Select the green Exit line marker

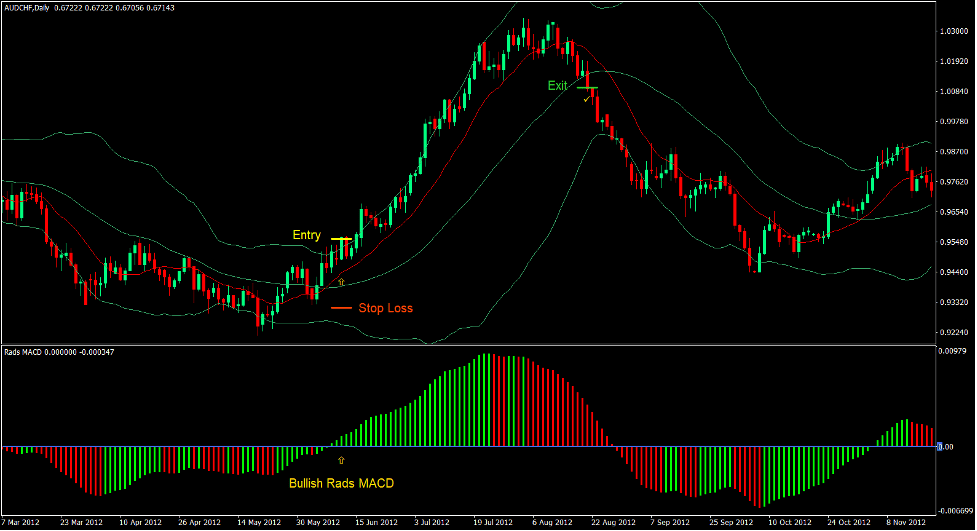pyautogui.click(x=585, y=88)
